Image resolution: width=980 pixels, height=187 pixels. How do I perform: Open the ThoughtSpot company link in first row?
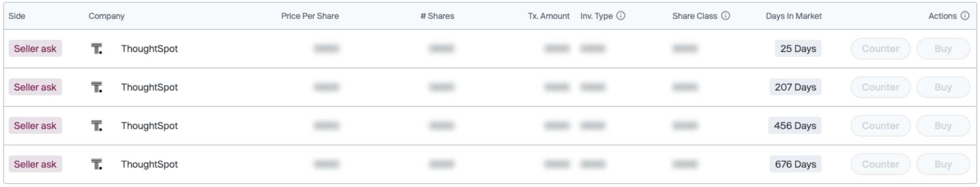pyautogui.click(x=149, y=49)
